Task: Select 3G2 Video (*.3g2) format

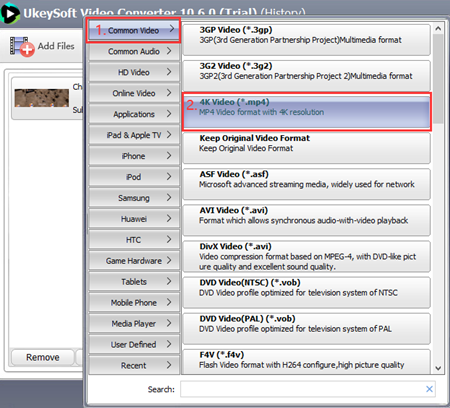Action: point(306,76)
